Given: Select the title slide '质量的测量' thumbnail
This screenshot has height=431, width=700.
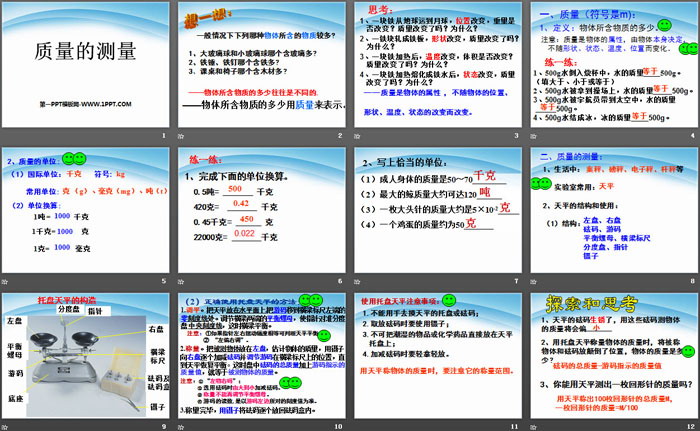Looking at the screenshot, I should 86,65.
